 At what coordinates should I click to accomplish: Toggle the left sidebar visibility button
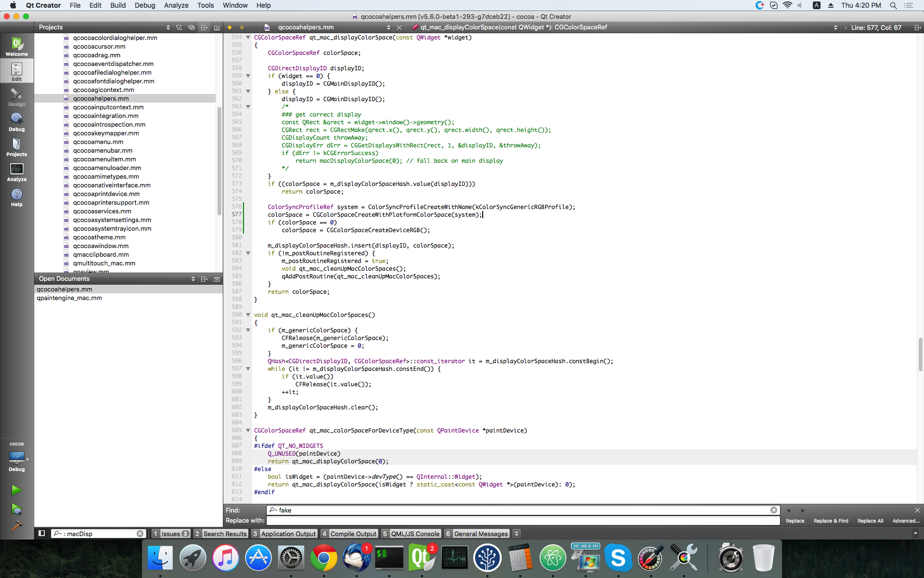[x=42, y=533]
